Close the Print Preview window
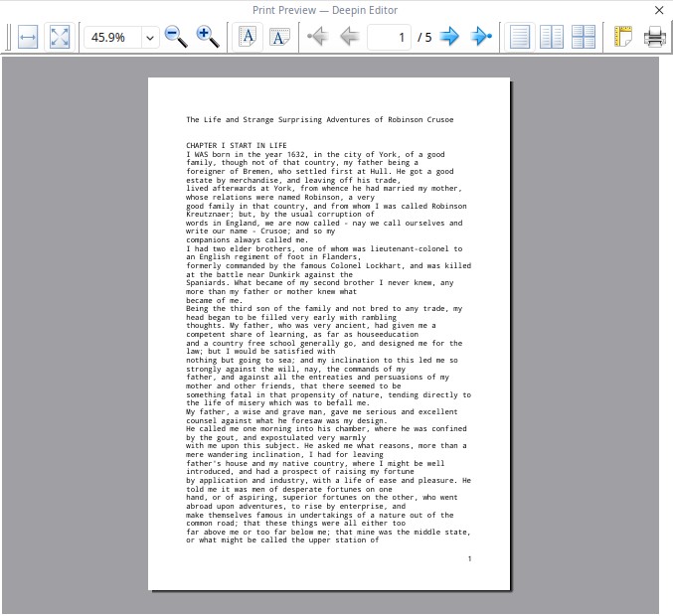The height and width of the screenshot is (616, 673). [x=658, y=10]
